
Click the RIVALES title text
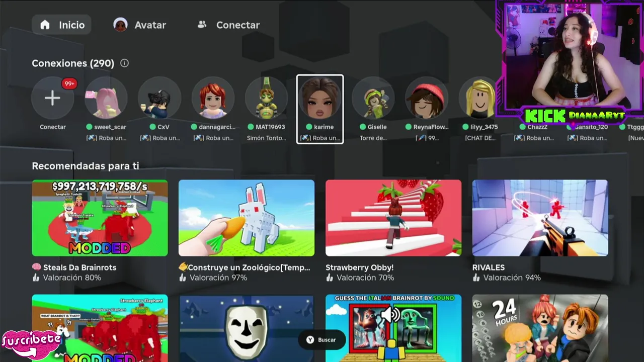[489, 267]
